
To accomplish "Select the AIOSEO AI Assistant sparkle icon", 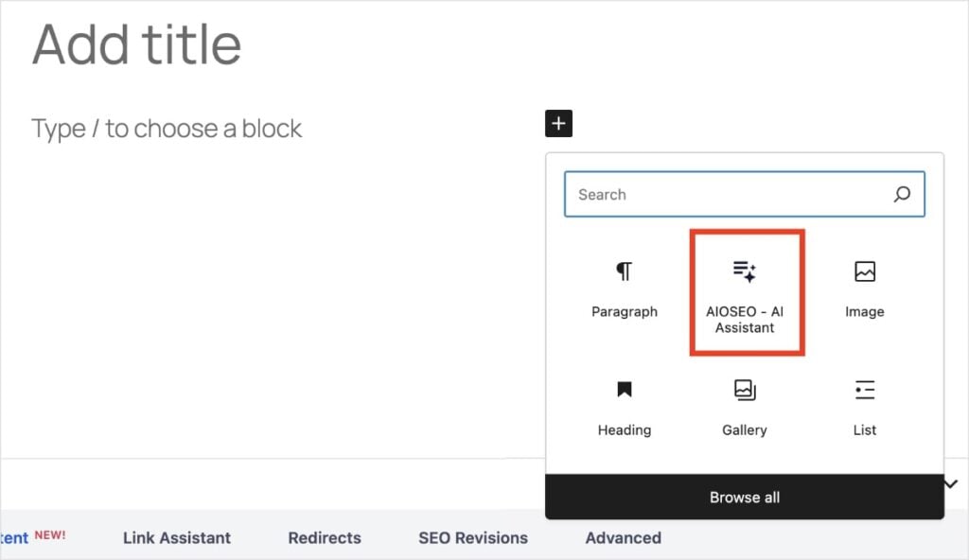I will click(x=745, y=272).
